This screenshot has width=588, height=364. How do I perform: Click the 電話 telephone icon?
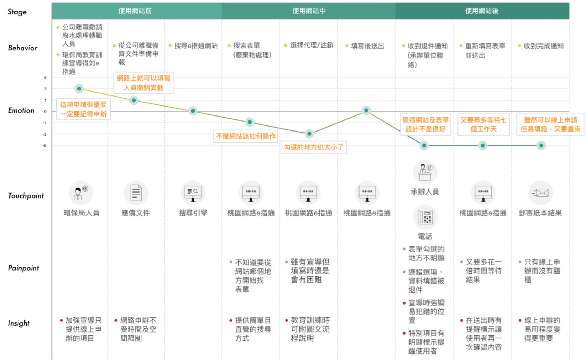pos(425,217)
